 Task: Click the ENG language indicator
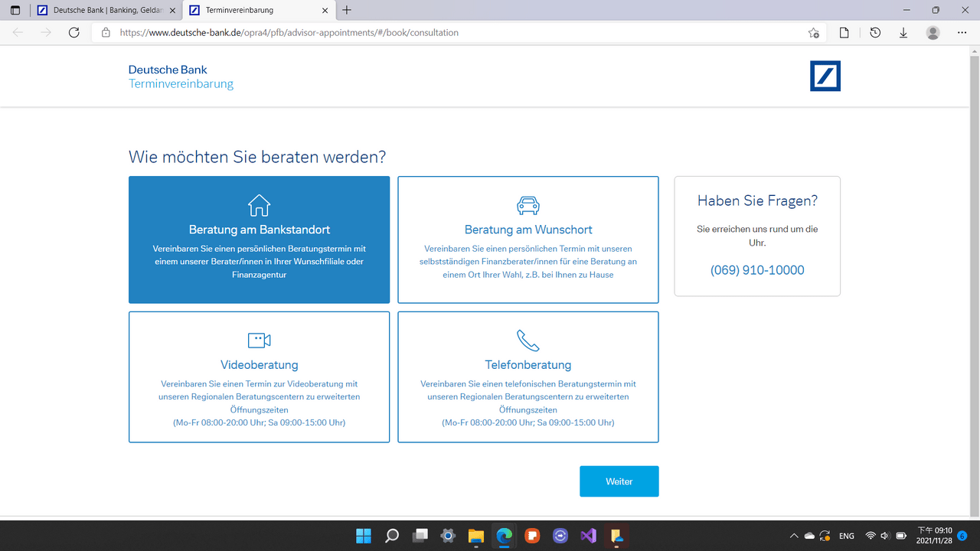point(847,536)
